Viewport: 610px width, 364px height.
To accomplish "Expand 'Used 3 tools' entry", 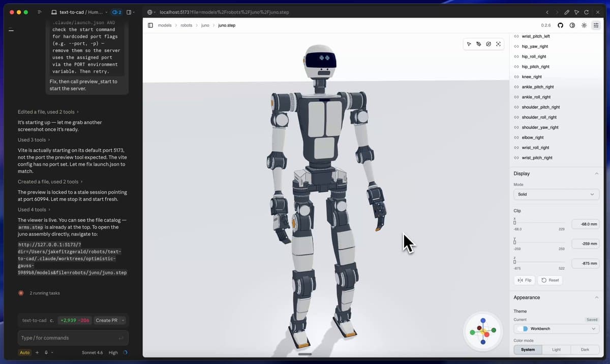I will click(34, 140).
